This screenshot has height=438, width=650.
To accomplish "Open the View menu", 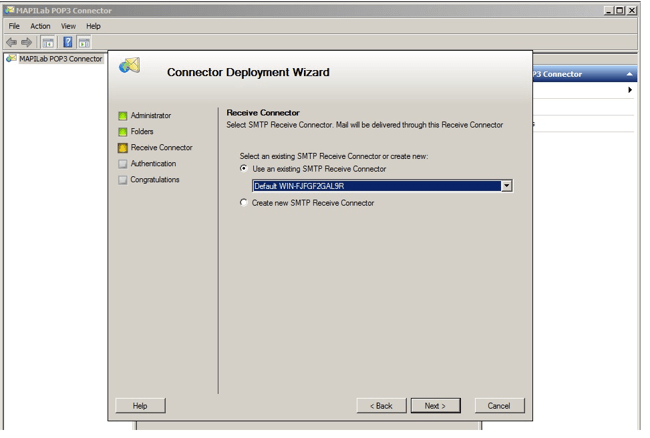I will click(68, 26).
